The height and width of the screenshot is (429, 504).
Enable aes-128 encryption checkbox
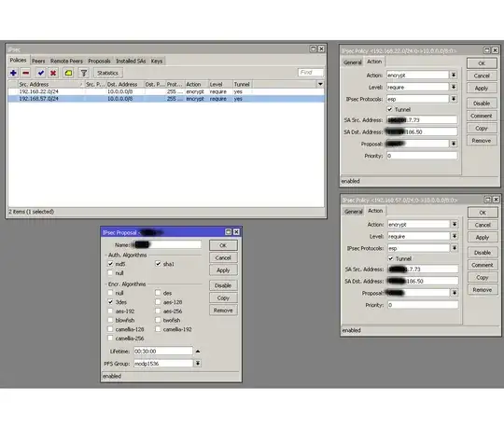coord(158,302)
